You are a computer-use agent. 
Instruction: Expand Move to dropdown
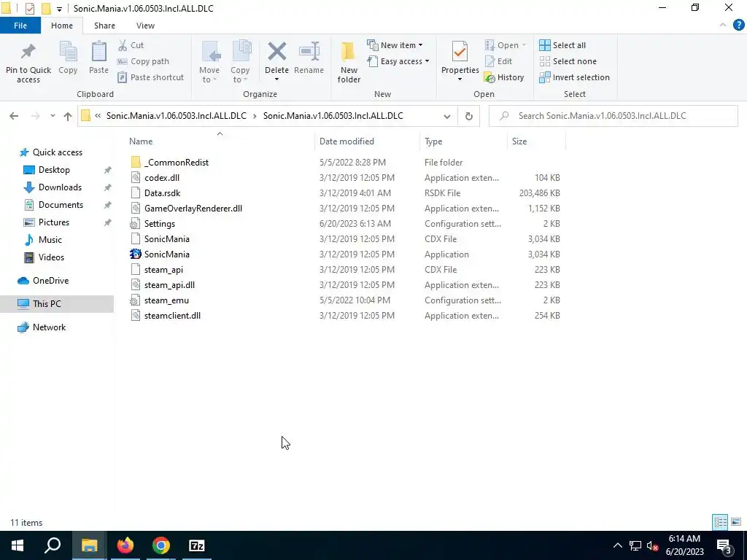(x=209, y=75)
